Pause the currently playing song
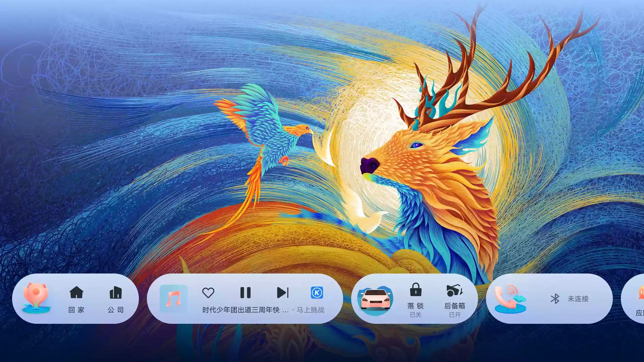The width and height of the screenshot is (644, 362). pyautogui.click(x=245, y=293)
